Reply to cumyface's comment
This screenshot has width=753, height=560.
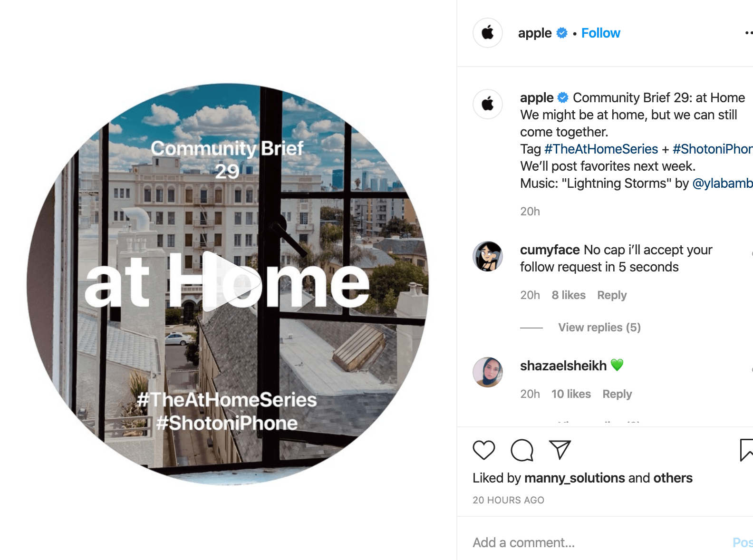[x=612, y=295]
